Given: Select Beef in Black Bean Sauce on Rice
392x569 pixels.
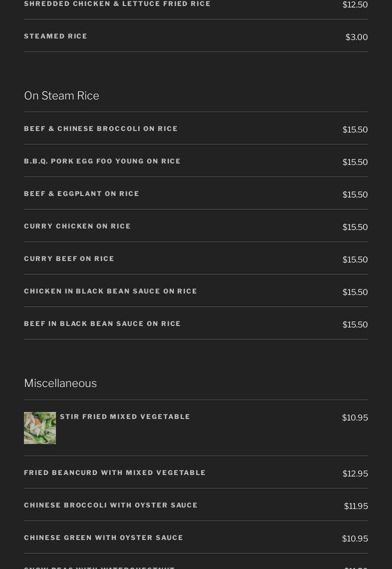Looking at the screenshot, I should click(102, 324).
